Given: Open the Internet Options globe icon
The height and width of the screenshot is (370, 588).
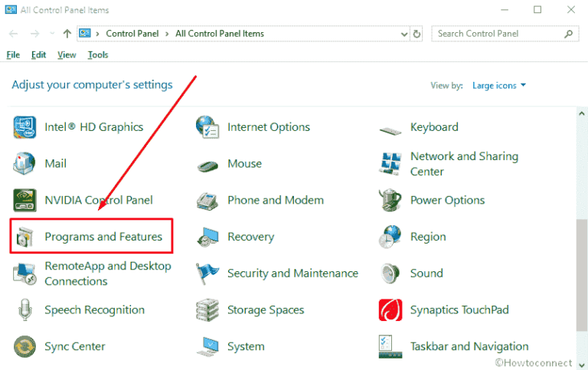Looking at the screenshot, I should [207, 127].
